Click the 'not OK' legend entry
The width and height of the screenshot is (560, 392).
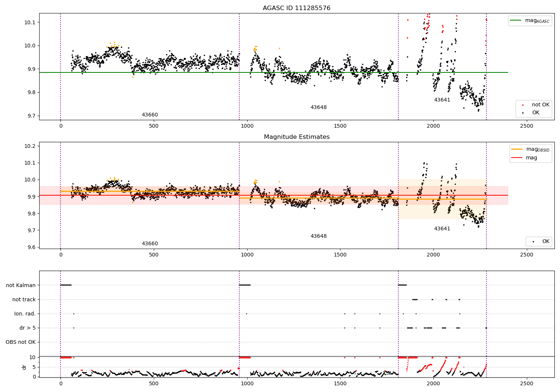tap(536, 105)
